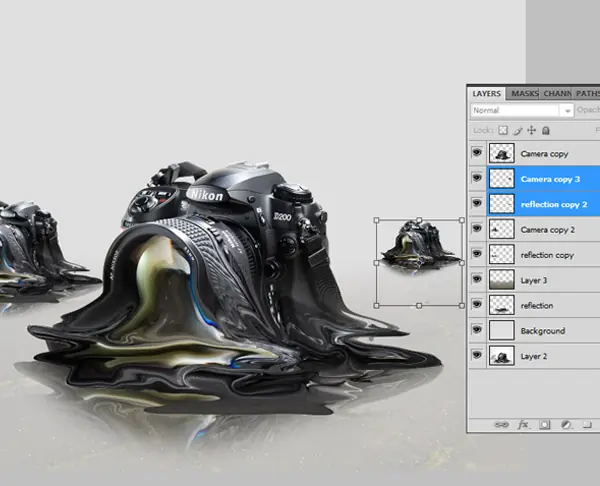
Task: Click the lock image pixels brush icon
Action: pyautogui.click(x=517, y=131)
